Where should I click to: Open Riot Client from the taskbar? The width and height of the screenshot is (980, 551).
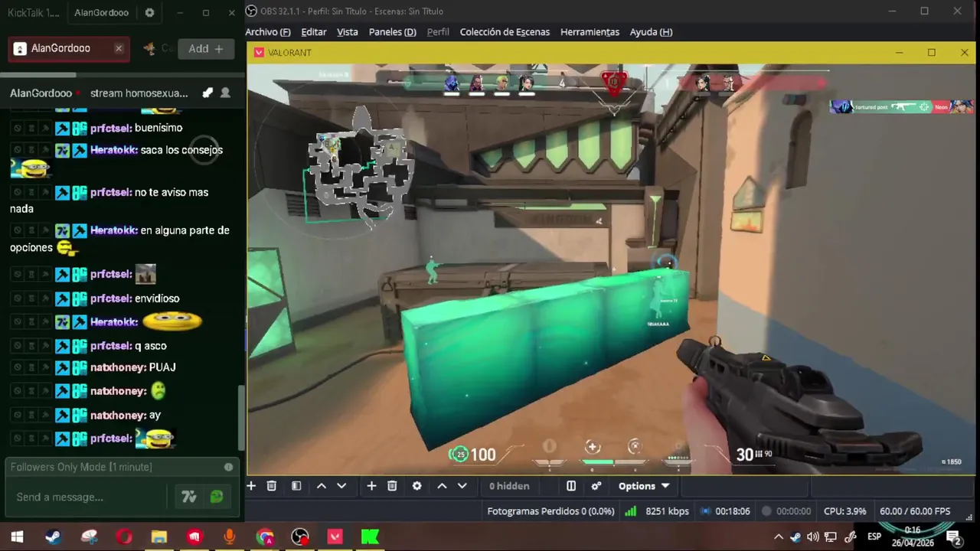[x=194, y=537]
